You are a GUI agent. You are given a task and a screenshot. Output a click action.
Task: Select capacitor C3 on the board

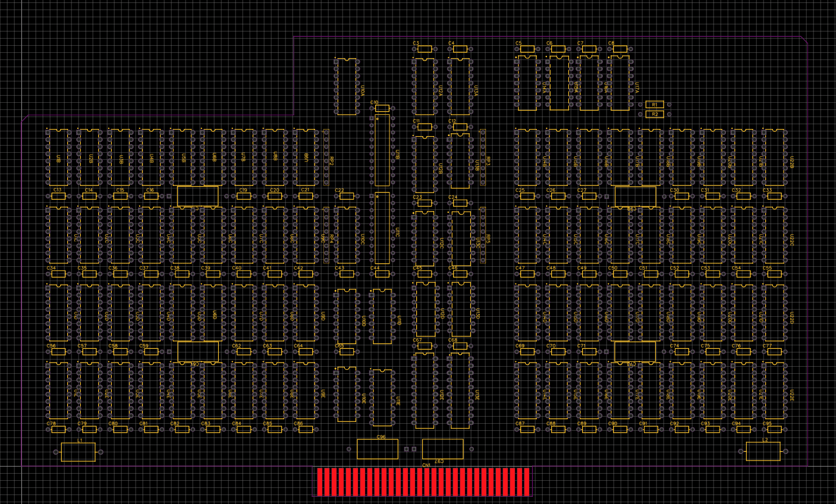(425, 49)
